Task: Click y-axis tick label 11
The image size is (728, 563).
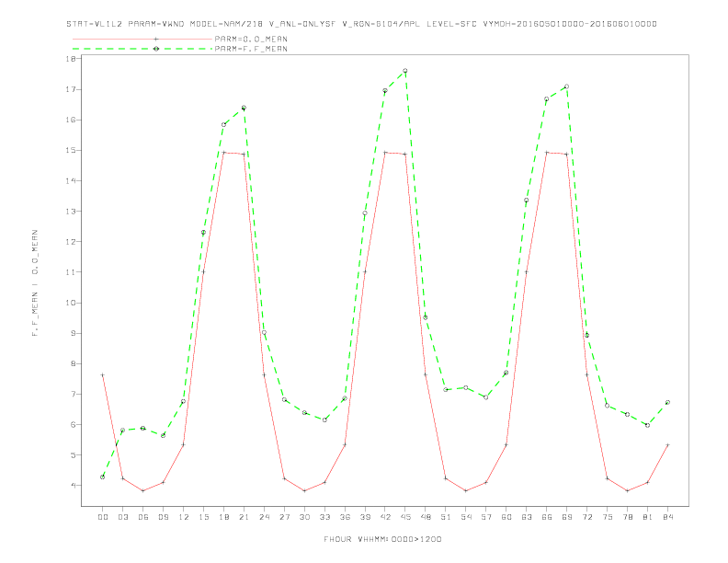Action: pos(71,271)
